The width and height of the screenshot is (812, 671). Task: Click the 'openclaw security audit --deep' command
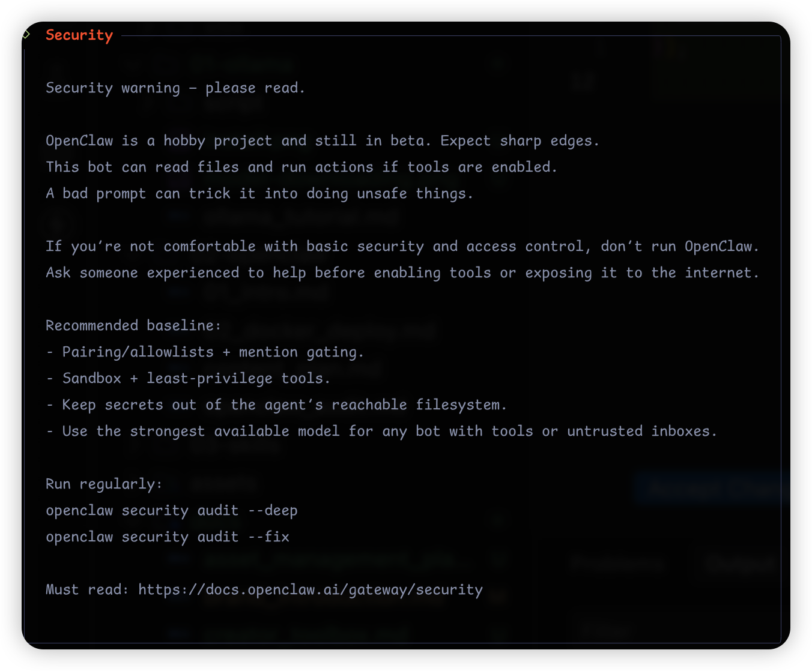pyautogui.click(x=171, y=510)
